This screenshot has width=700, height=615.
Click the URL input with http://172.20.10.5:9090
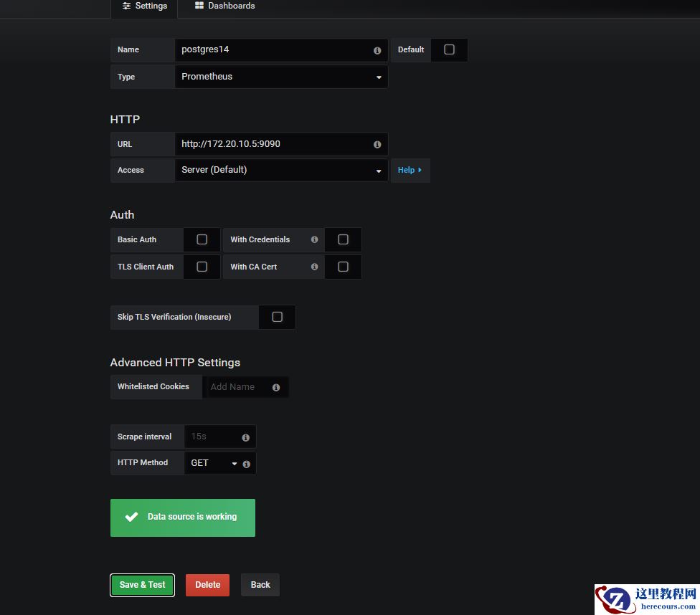pyautogui.click(x=281, y=144)
